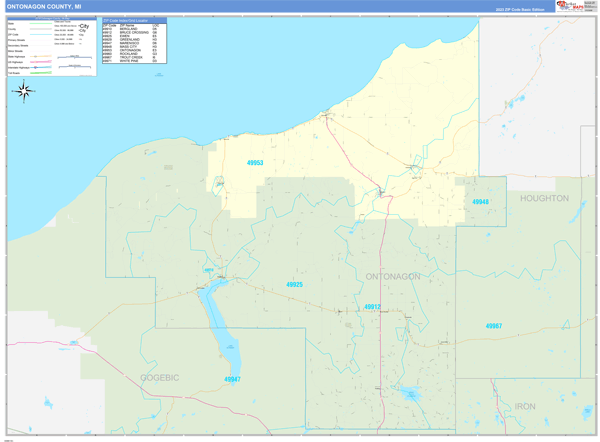600x442 pixels.
Task: Click the ZIP code 49925 label
Action: coord(294,285)
